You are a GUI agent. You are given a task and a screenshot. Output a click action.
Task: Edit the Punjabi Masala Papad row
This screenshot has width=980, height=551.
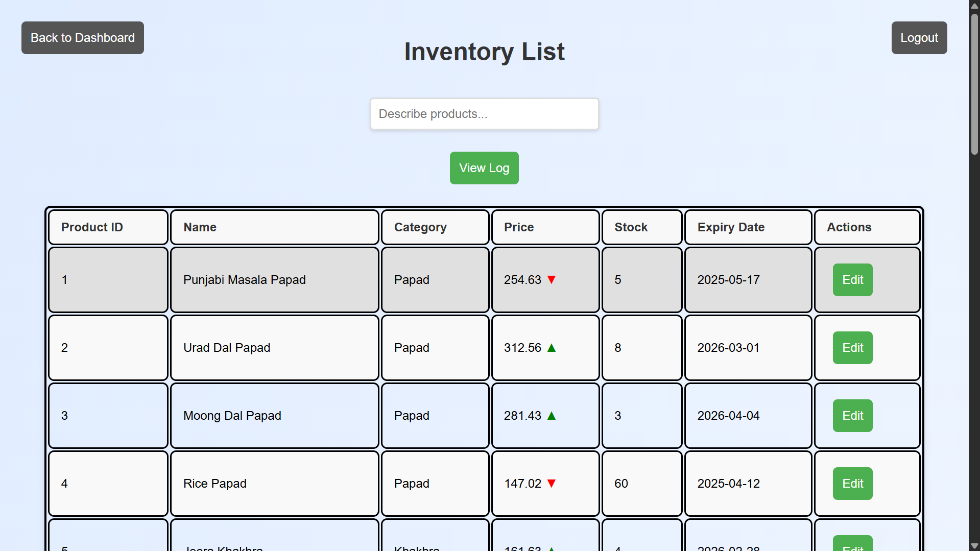(x=852, y=280)
